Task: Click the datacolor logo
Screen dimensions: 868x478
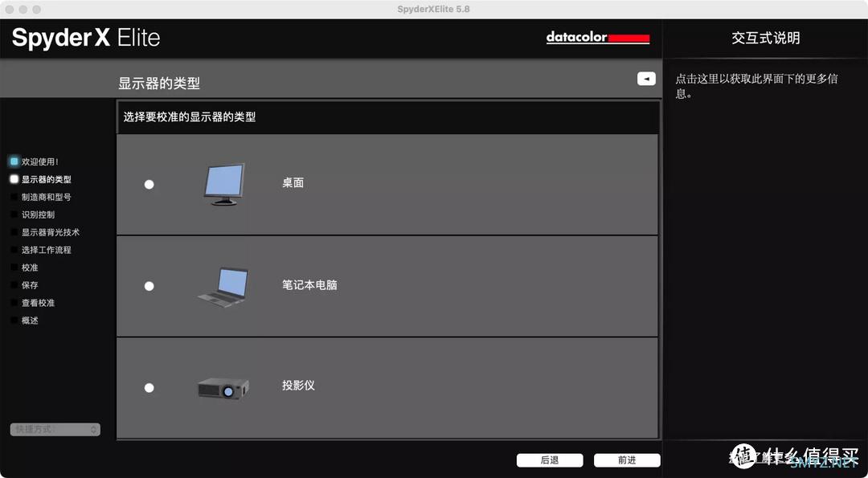Action: [x=598, y=38]
